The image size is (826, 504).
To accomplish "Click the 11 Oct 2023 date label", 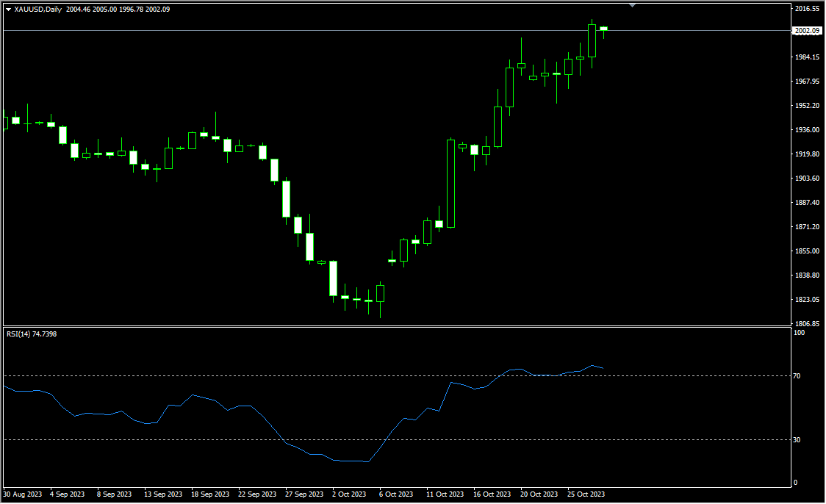I will click(x=445, y=494).
